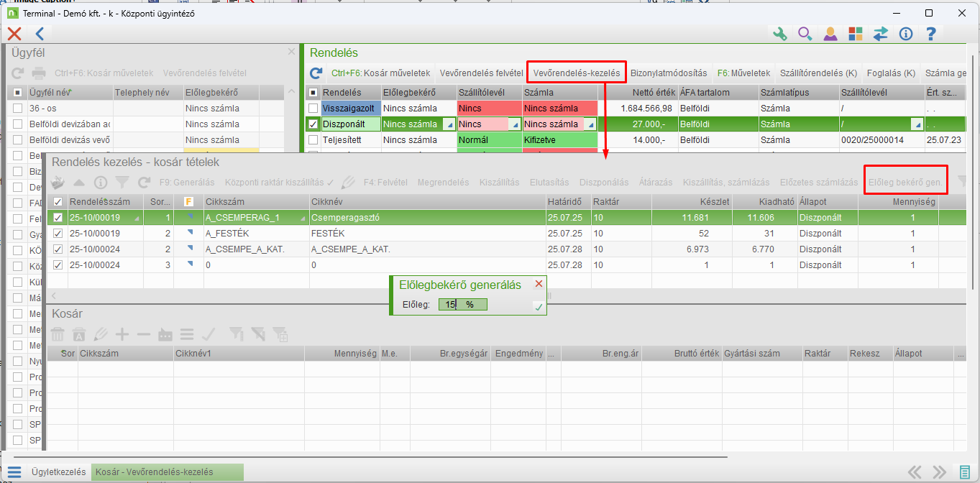Open Szállítólevél Nincs dropdown in Diszponált row
The width and height of the screenshot is (980, 483).
tap(516, 124)
